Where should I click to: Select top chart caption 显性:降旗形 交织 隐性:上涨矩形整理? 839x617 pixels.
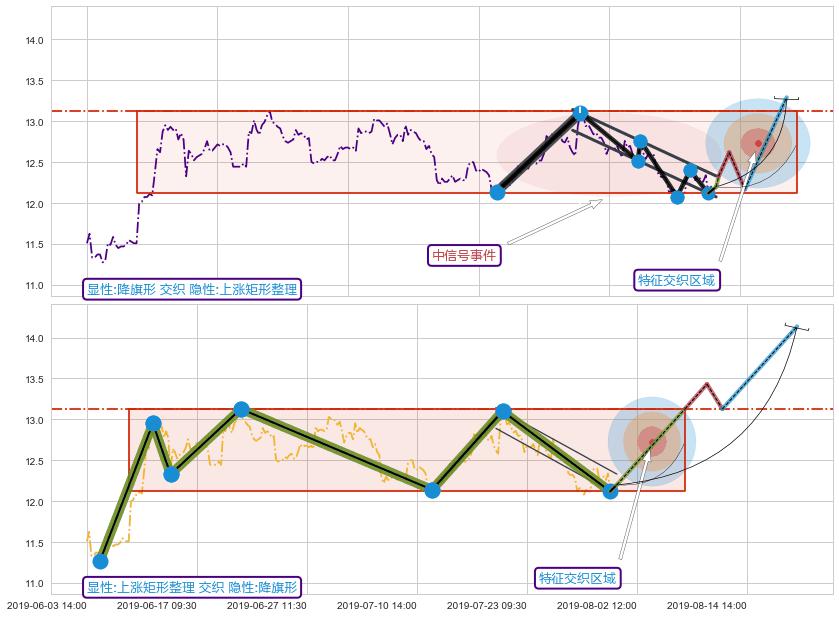tap(192, 290)
